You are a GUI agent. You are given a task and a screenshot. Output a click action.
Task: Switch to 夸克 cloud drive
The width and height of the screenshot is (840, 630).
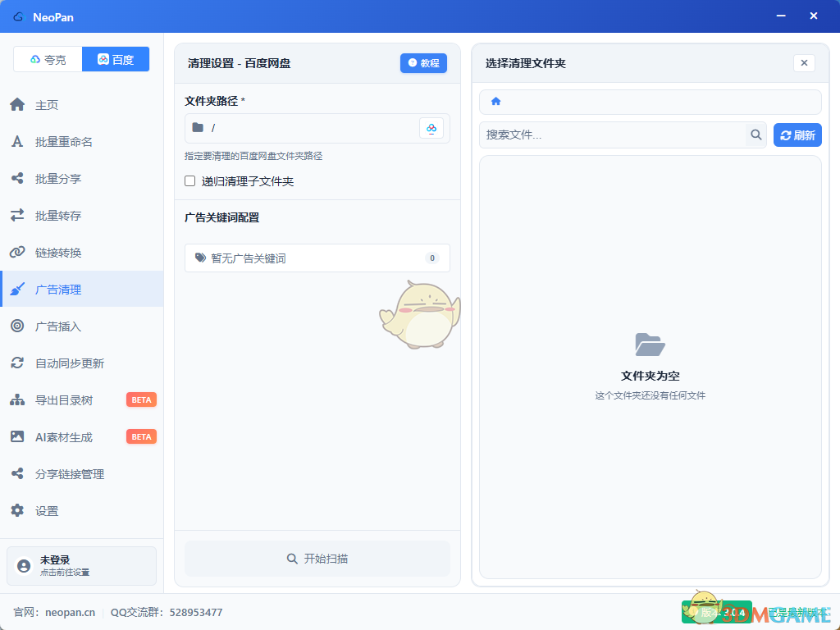tap(48, 59)
